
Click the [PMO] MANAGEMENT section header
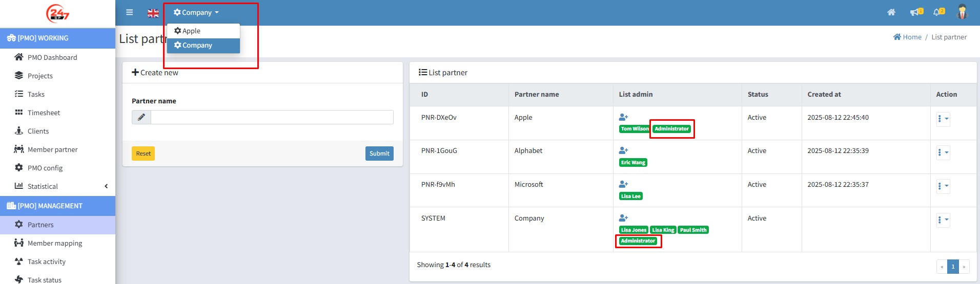coord(57,206)
